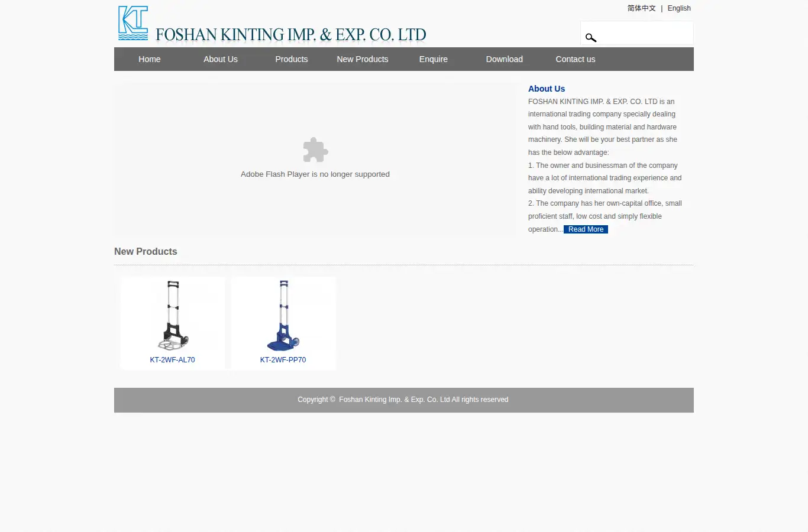Open the Products menu item
The width and height of the screenshot is (808, 532).
tap(292, 59)
